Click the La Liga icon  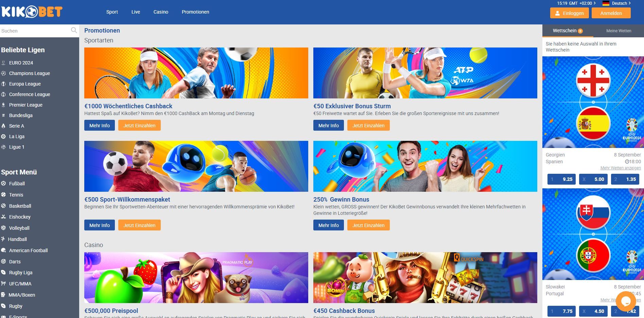click(3, 136)
